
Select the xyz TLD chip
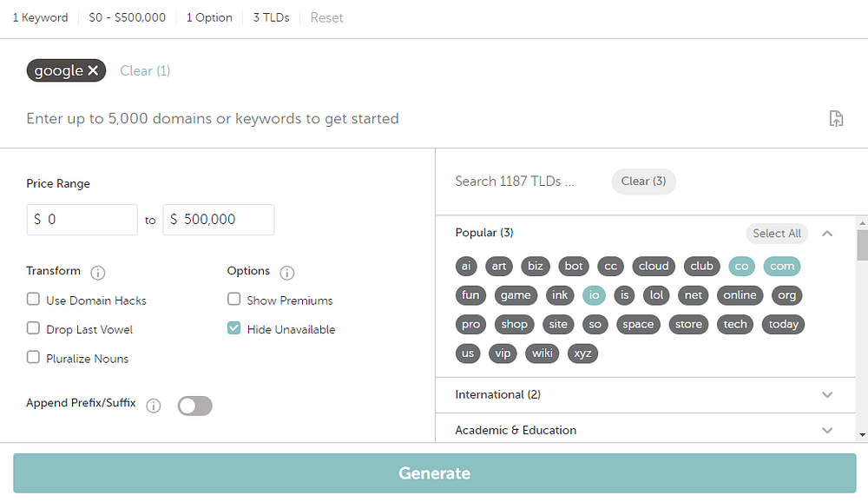click(x=582, y=353)
